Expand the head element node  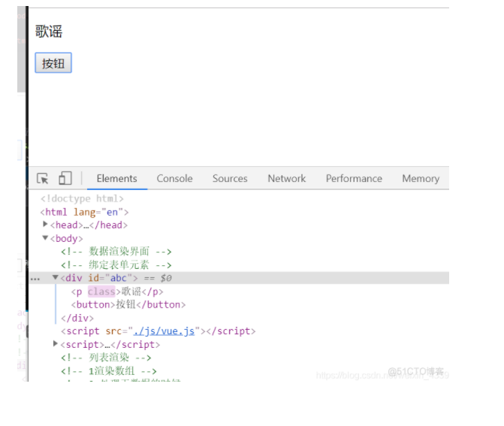pyautogui.click(x=45, y=224)
